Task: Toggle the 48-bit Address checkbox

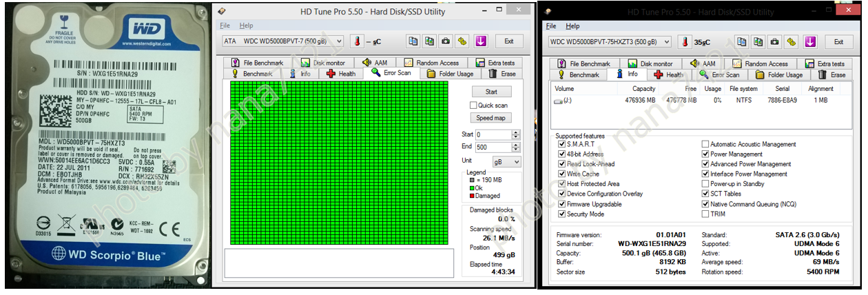Action: 561,154
